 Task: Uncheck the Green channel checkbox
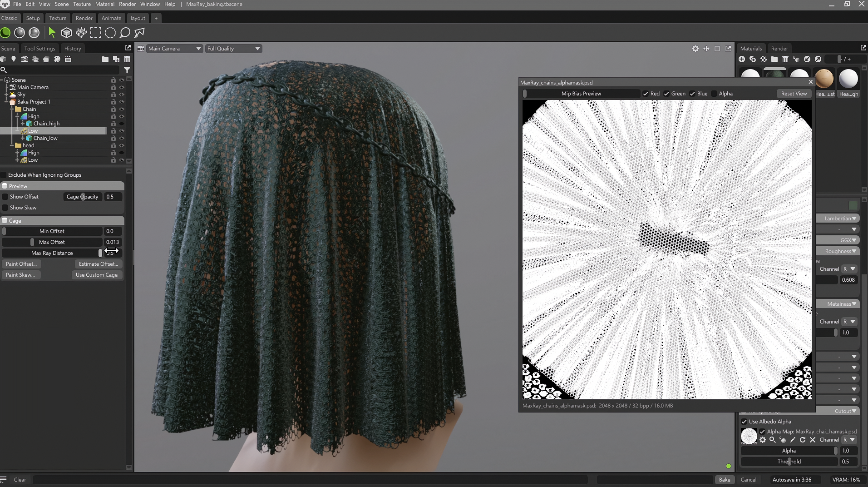tap(666, 94)
